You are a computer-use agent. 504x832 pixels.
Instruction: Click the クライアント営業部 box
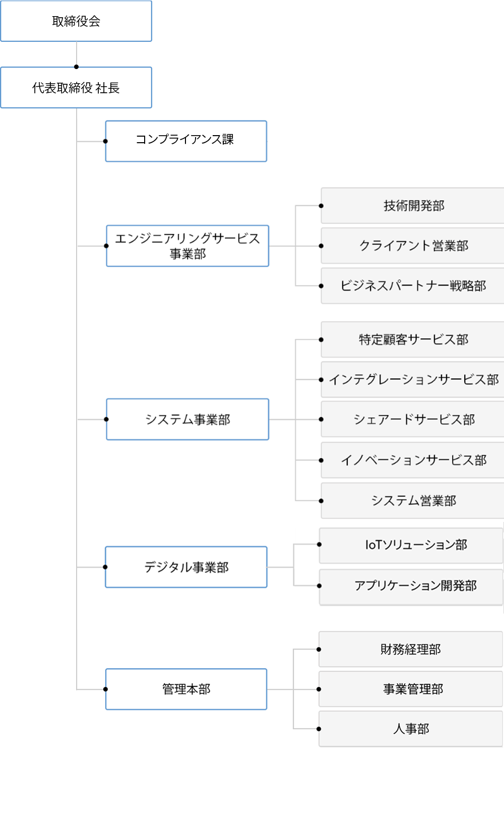413,246
